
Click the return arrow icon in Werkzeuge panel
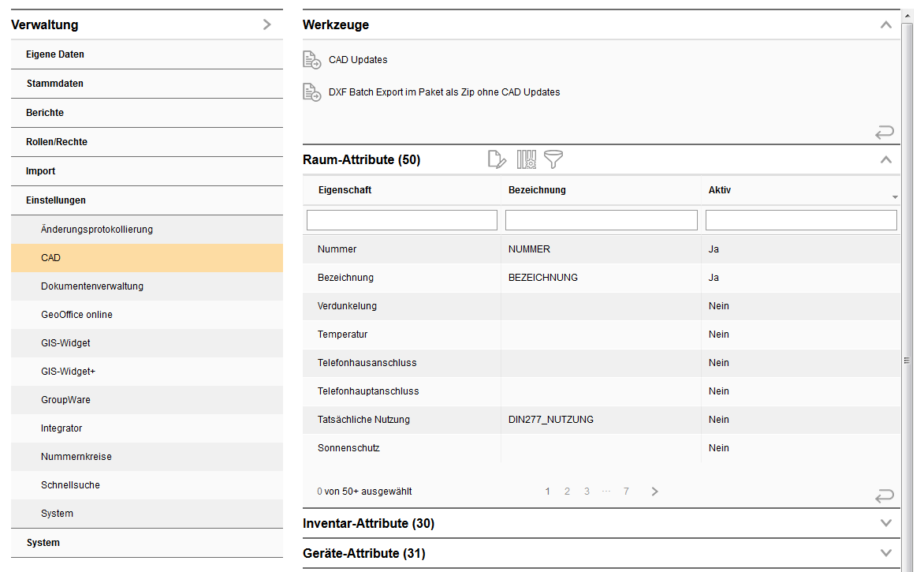[885, 133]
